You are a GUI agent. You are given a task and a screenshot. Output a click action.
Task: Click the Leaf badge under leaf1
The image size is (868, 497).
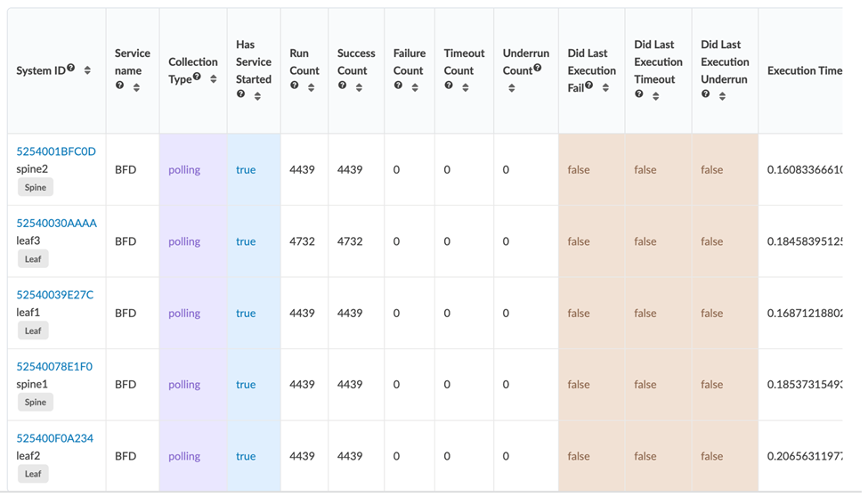[x=33, y=330]
